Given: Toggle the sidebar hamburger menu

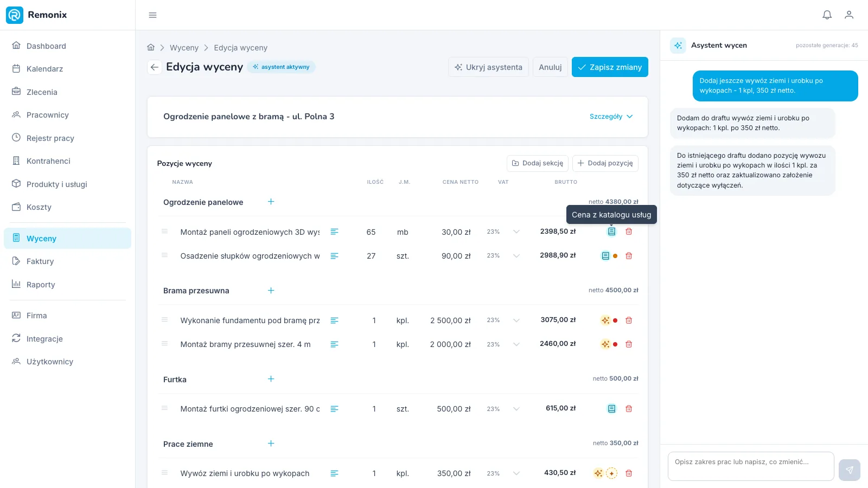Looking at the screenshot, I should [152, 15].
